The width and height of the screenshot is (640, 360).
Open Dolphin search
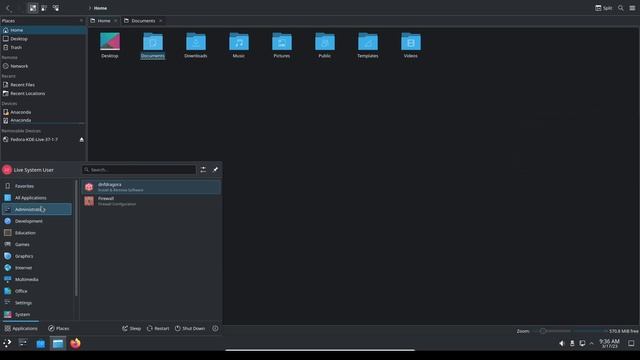621,8
